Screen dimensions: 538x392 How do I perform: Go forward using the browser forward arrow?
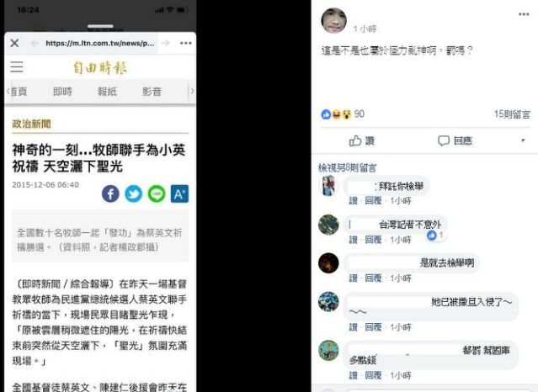(166, 43)
